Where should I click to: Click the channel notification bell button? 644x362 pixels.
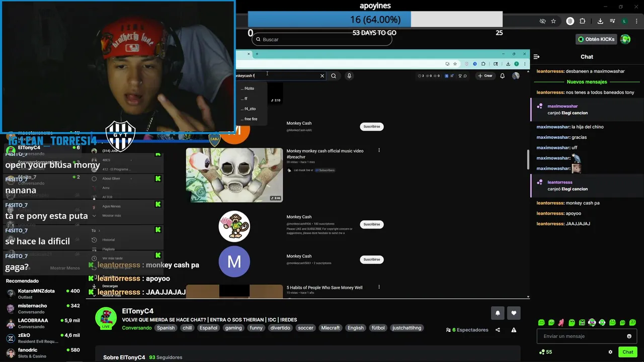pos(498,313)
